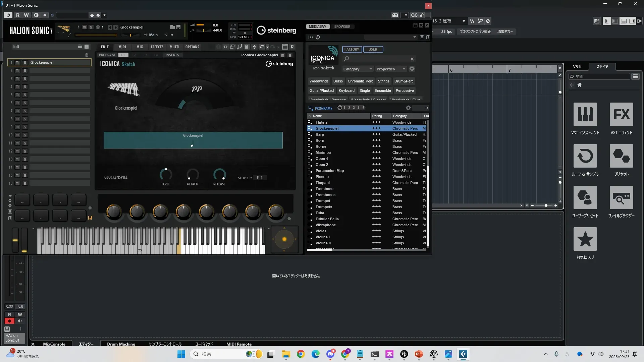Open the preset selector dropdown arrow

point(105,15)
